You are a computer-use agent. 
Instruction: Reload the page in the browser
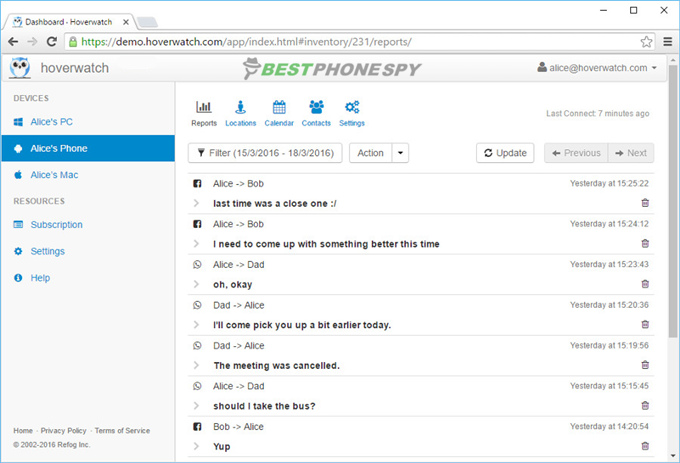point(52,42)
